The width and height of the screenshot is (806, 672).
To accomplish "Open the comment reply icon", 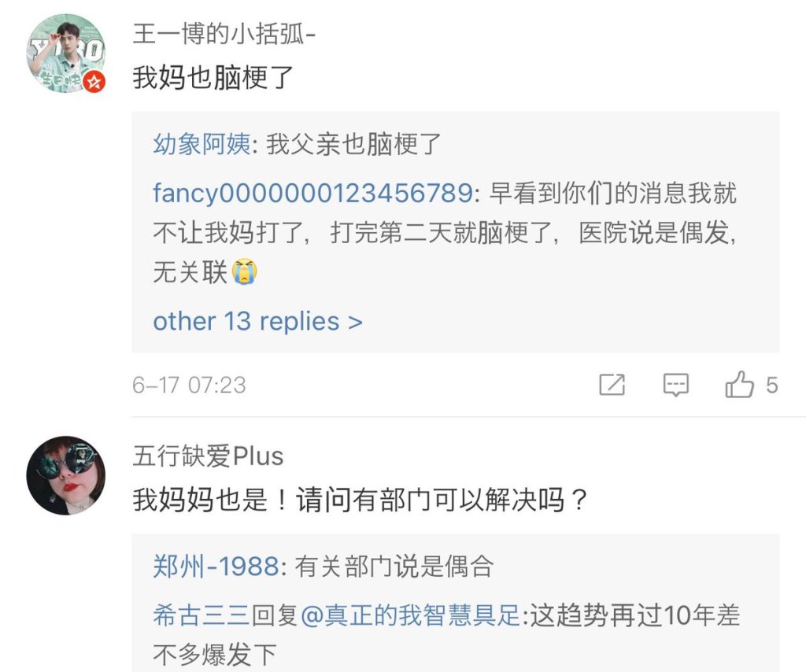I will tap(675, 385).
